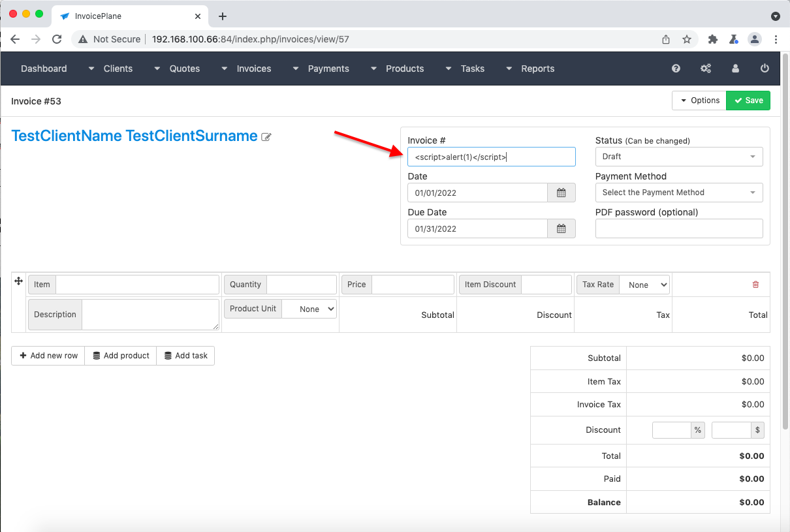Open browser extensions puzzle icon
This screenshot has width=790, height=532.
coord(713,39)
